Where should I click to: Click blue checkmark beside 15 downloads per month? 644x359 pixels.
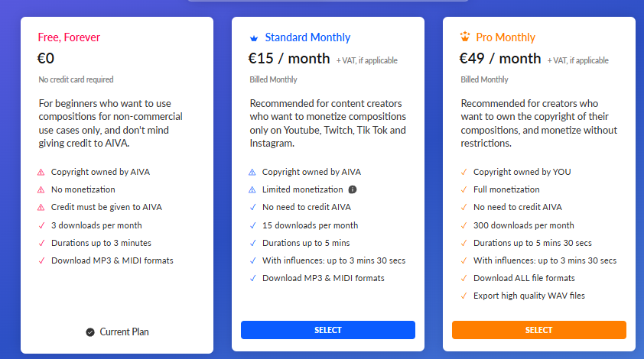(x=252, y=225)
